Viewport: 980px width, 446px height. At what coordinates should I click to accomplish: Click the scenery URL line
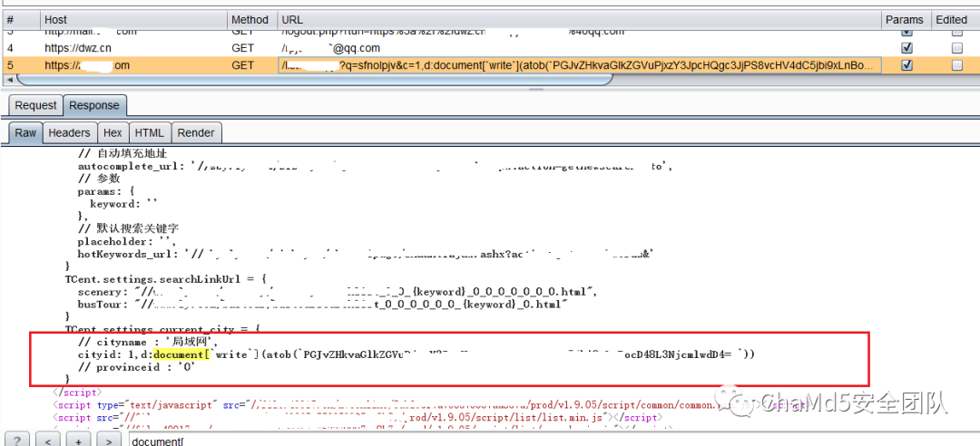coord(338,292)
